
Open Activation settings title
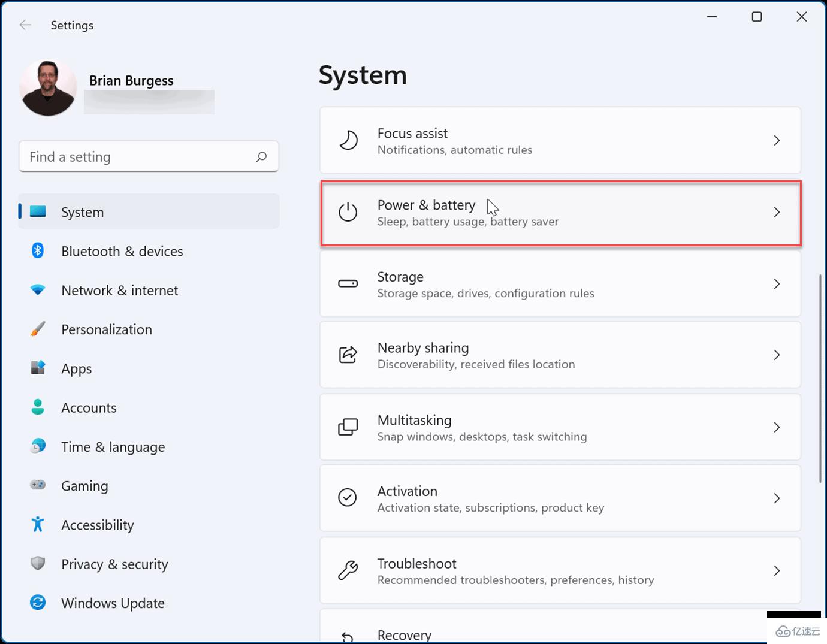click(408, 491)
